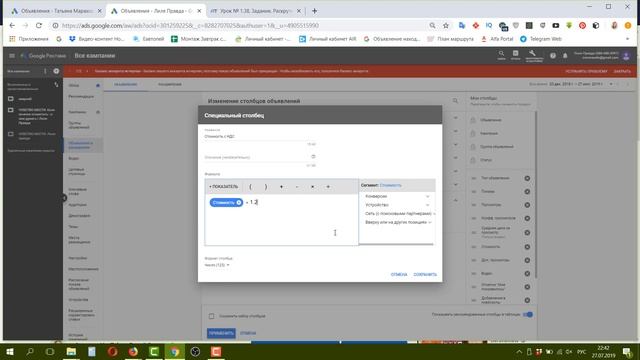
Task: Tick the save column set checkbox
Action: click(x=211, y=316)
